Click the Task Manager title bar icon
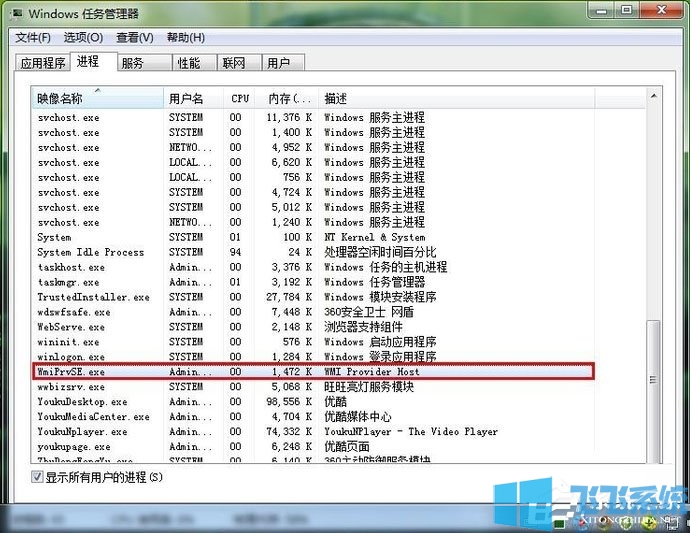The height and width of the screenshot is (533, 690). [x=15, y=14]
